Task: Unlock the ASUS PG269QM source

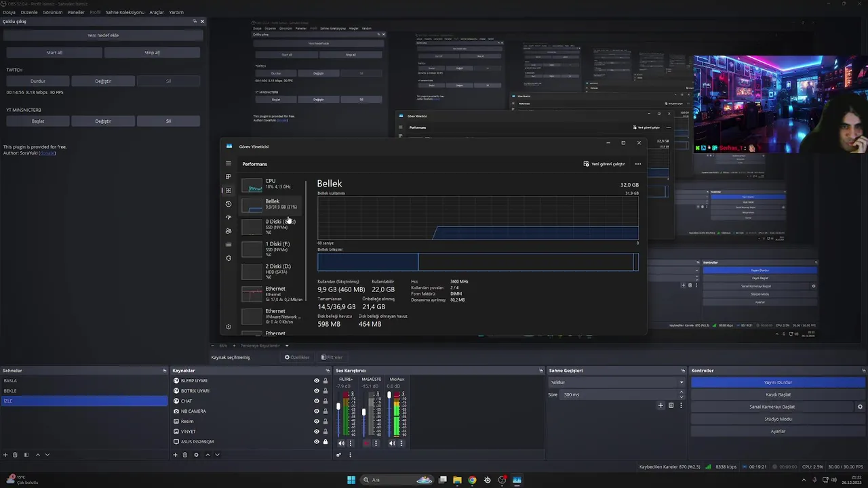Action: coord(325,442)
